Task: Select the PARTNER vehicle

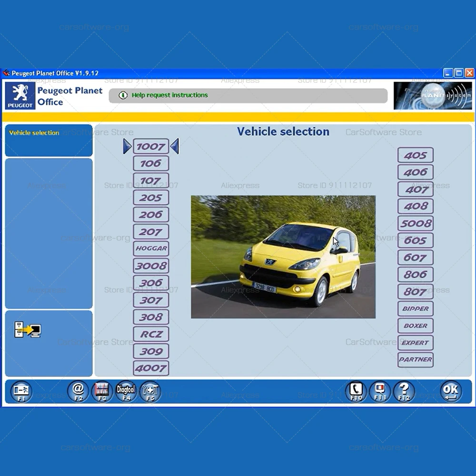Action: [x=416, y=359]
